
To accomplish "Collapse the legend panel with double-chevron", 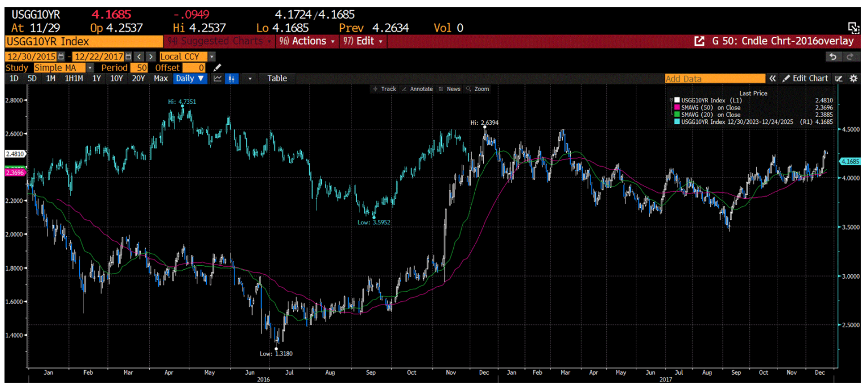I will (x=773, y=79).
